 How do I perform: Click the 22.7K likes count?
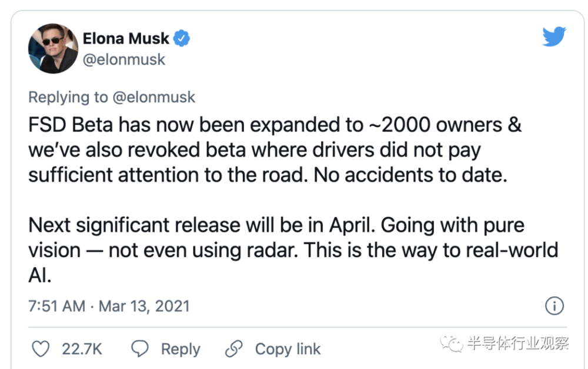[x=82, y=349]
